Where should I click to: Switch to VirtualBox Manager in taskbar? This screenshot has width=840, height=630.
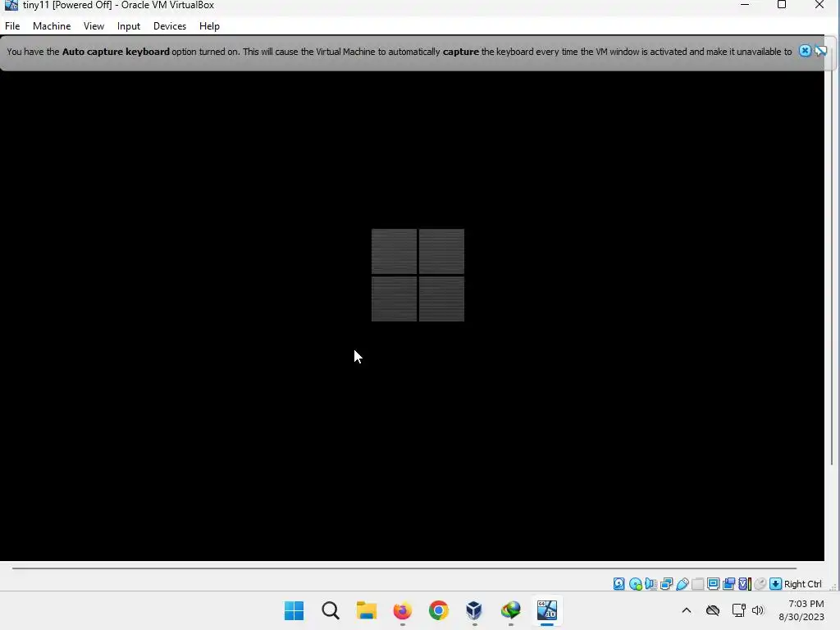pyautogui.click(x=475, y=610)
